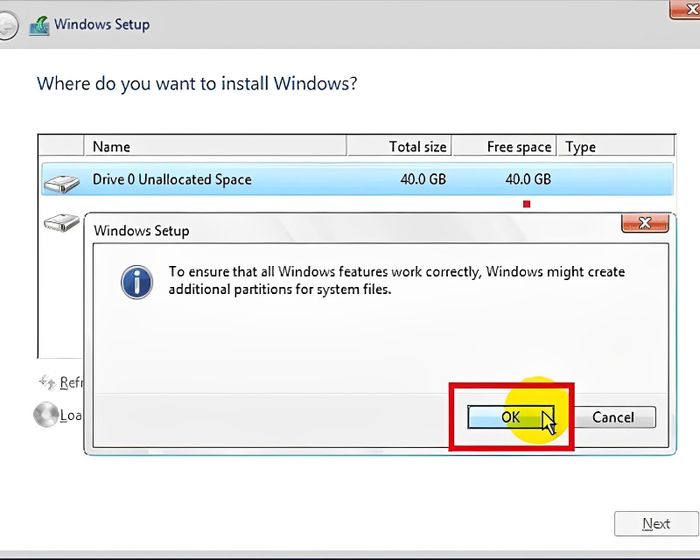Click the Free space 40.0 GB value
The width and height of the screenshot is (700, 560).
(528, 180)
